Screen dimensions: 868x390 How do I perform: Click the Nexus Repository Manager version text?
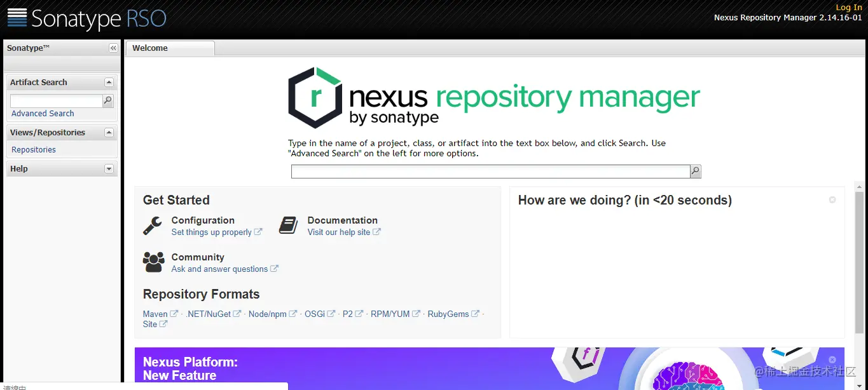[788, 18]
